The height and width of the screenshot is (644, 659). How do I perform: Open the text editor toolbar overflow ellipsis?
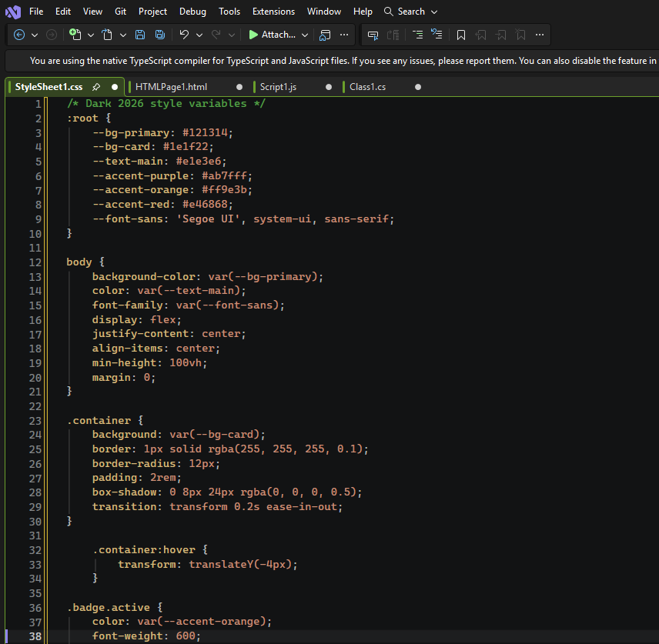click(x=540, y=35)
